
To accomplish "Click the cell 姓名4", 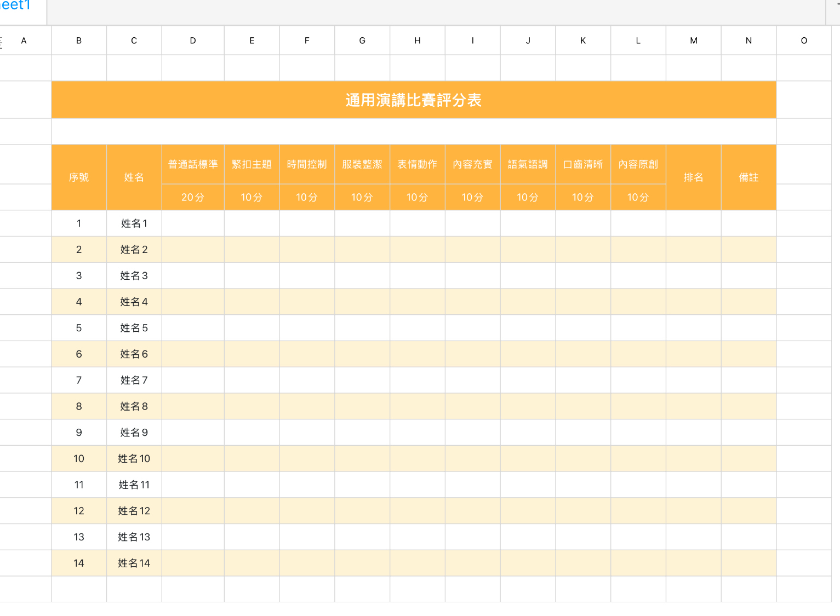I will [x=134, y=302].
